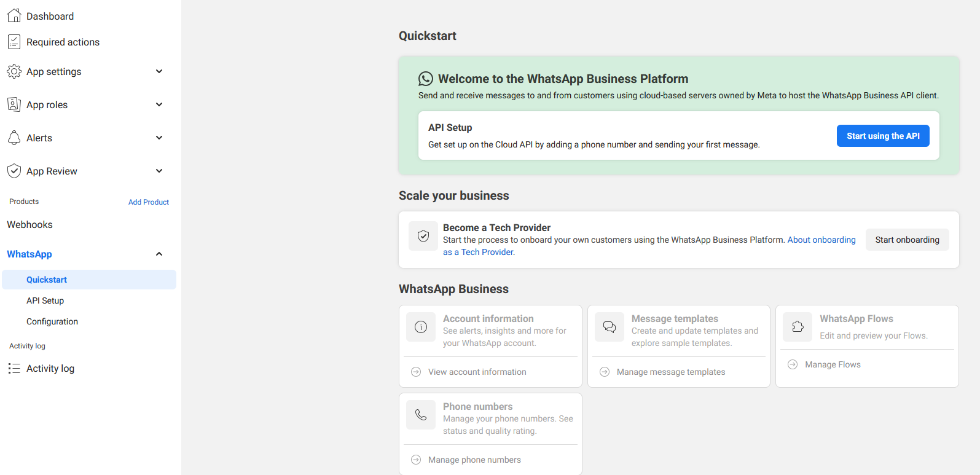Click the Account information info icon
The width and height of the screenshot is (980, 475).
(x=421, y=327)
